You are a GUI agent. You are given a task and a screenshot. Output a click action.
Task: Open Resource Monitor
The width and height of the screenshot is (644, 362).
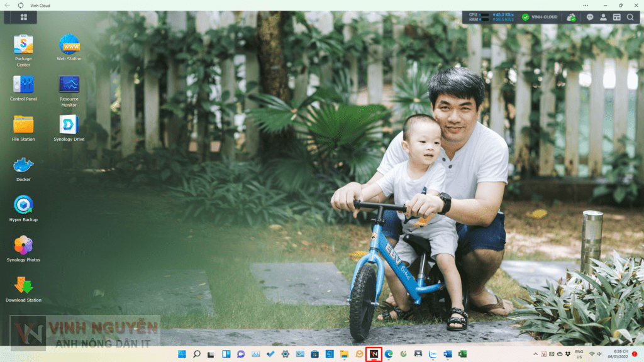(69, 85)
